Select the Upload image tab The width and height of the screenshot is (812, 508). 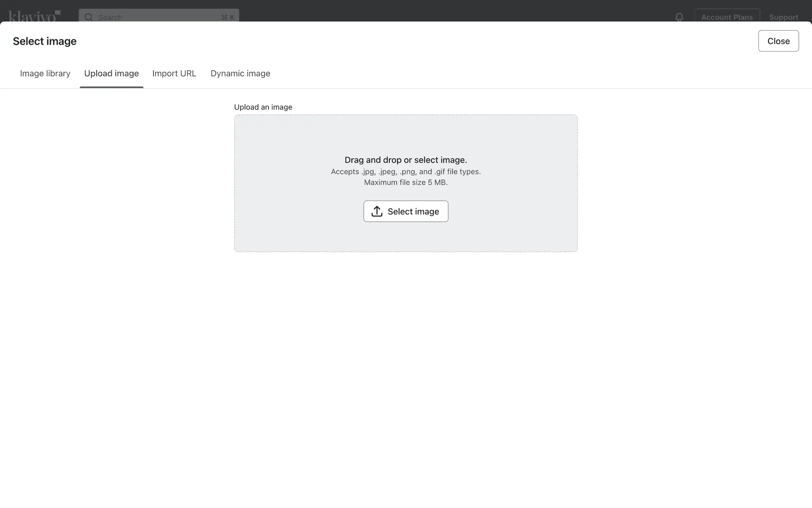coord(111,74)
